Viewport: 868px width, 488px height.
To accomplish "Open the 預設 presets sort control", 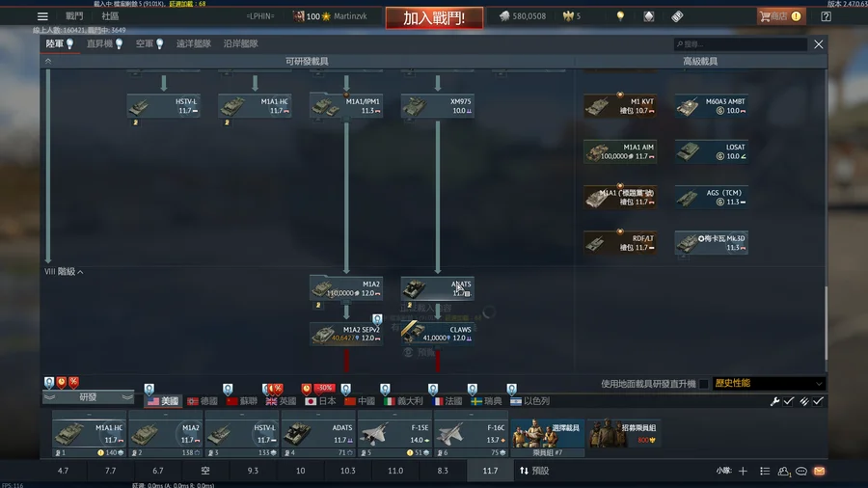I will [534, 471].
